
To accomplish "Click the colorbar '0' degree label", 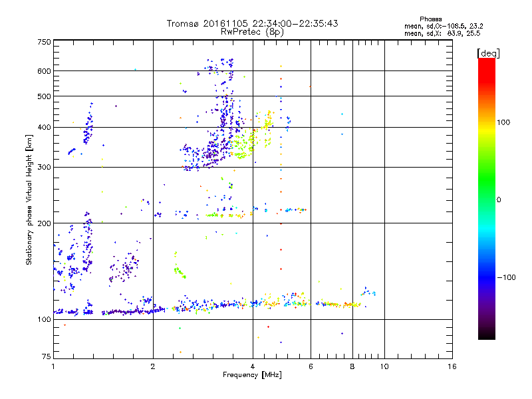I will [x=499, y=200].
